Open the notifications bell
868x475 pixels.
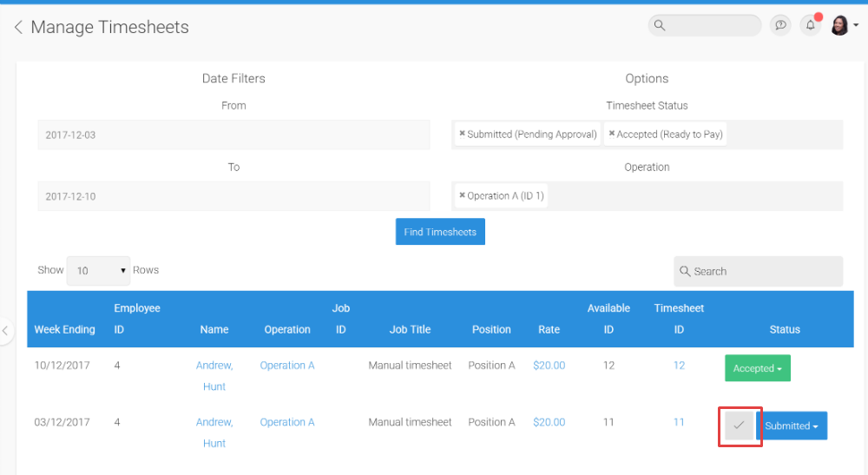pyautogui.click(x=810, y=25)
